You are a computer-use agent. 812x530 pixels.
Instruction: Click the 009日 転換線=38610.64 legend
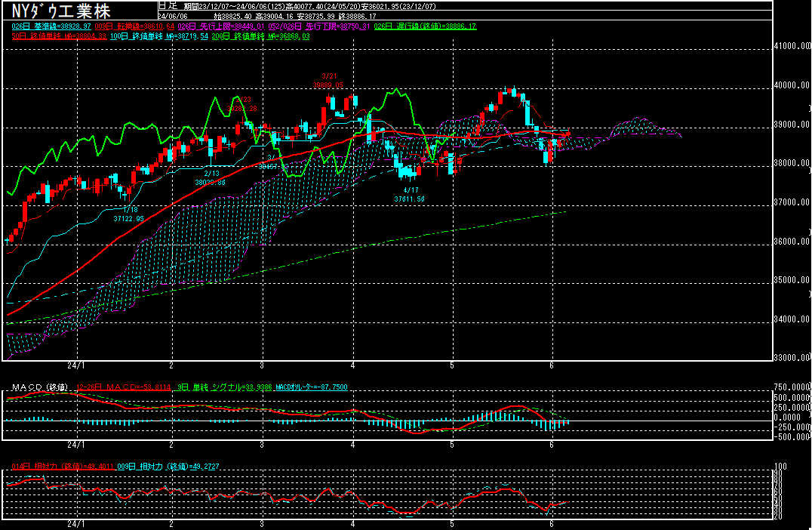134,26
